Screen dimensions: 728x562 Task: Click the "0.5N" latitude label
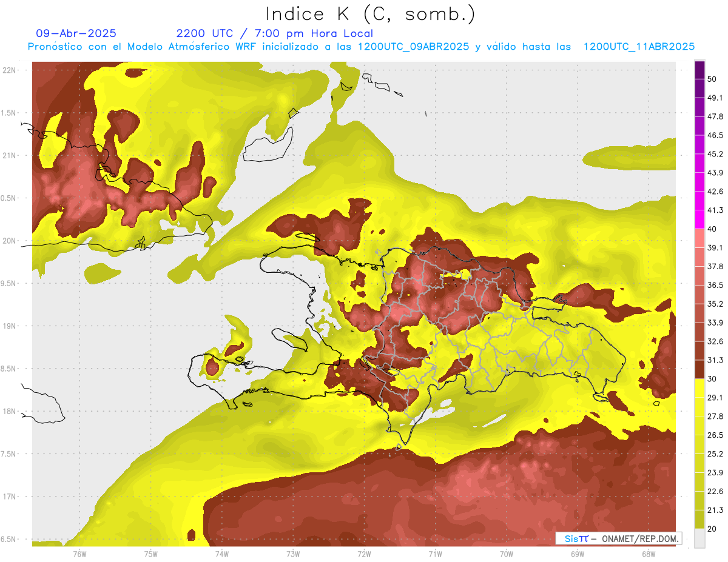coord(9,198)
